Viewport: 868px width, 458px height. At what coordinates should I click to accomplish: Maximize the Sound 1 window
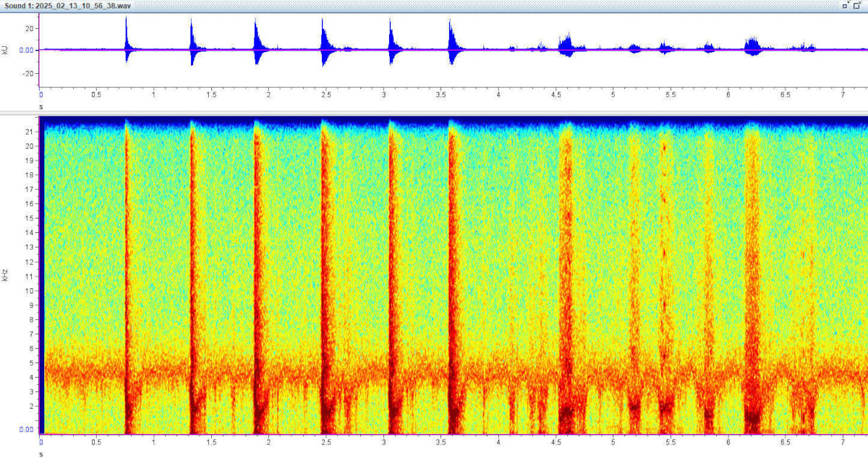click(x=859, y=4)
